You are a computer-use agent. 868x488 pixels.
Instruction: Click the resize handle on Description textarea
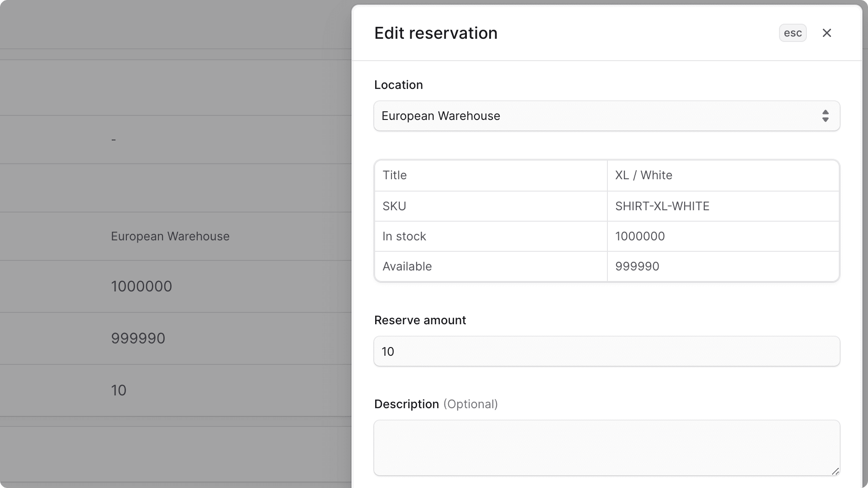point(835,472)
